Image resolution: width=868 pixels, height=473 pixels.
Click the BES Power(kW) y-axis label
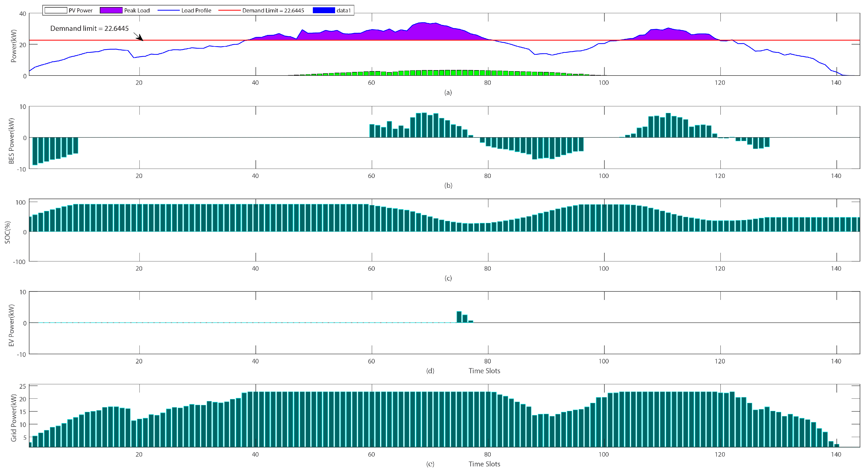11,141
